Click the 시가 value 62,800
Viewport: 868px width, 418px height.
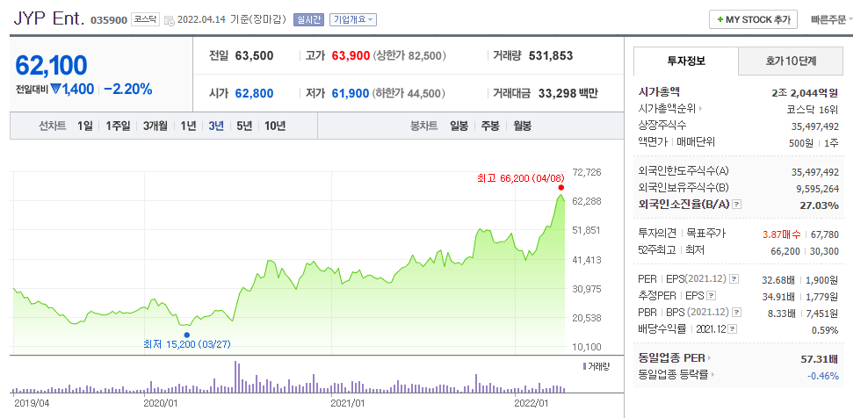254,94
